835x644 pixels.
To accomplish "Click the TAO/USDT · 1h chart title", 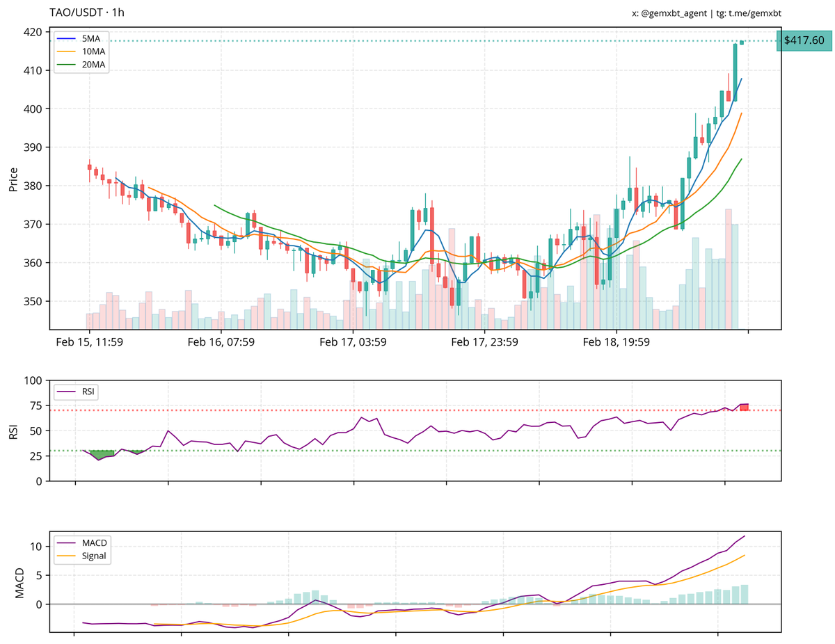I will tap(88, 12).
